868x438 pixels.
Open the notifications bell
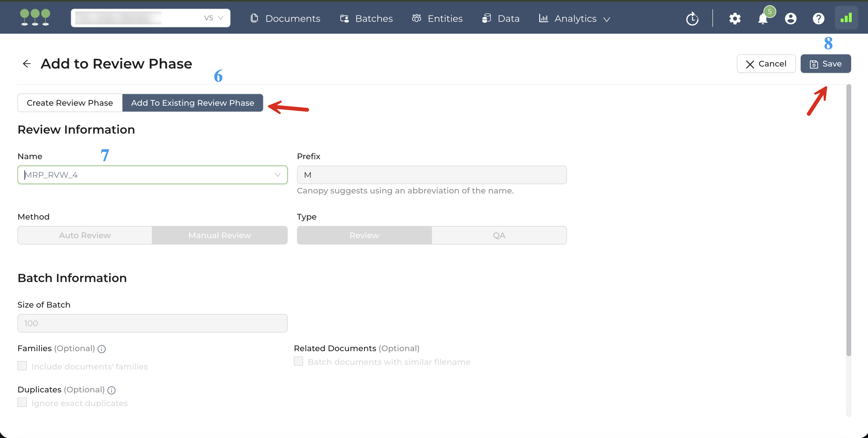763,19
